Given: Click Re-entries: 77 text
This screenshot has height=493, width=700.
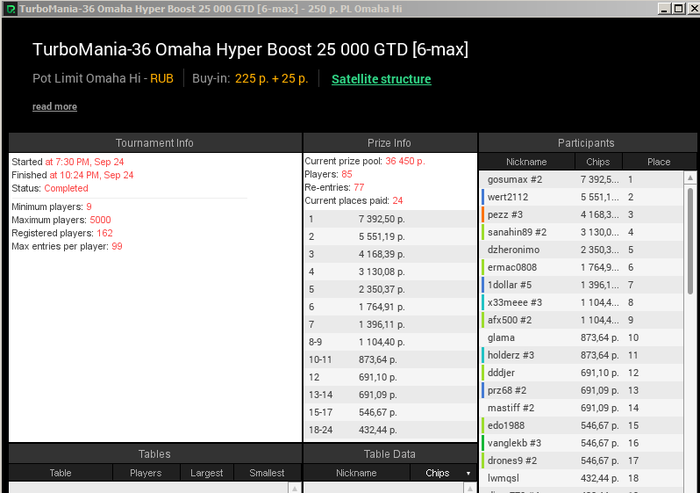Looking at the screenshot, I should (334, 188).
